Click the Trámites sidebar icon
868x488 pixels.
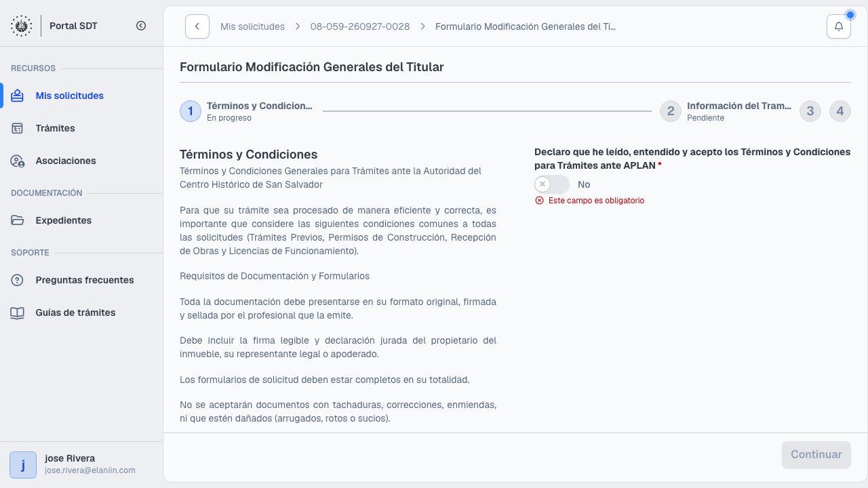18,128
